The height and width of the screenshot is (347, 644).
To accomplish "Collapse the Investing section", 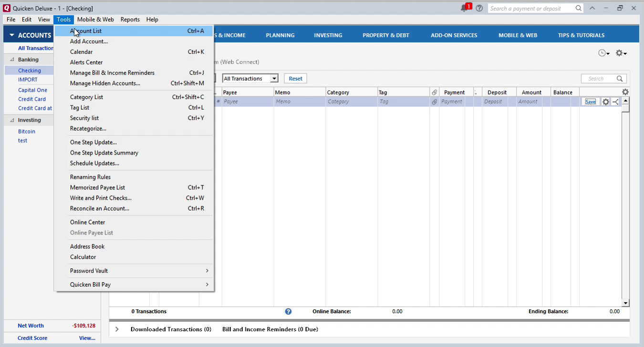I will (12, 120).
